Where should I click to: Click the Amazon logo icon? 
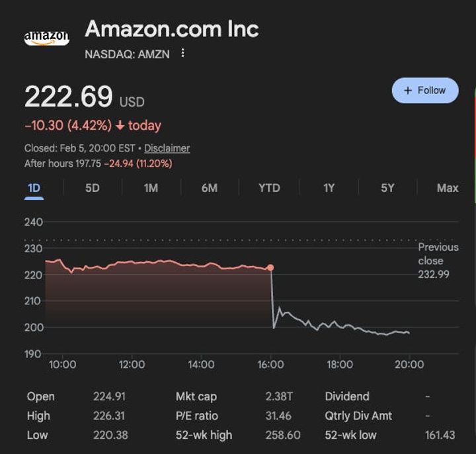click(x=46, y=38)
